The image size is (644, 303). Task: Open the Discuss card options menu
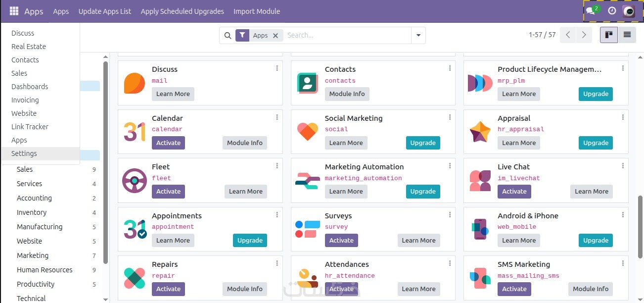tap(277, 68)
